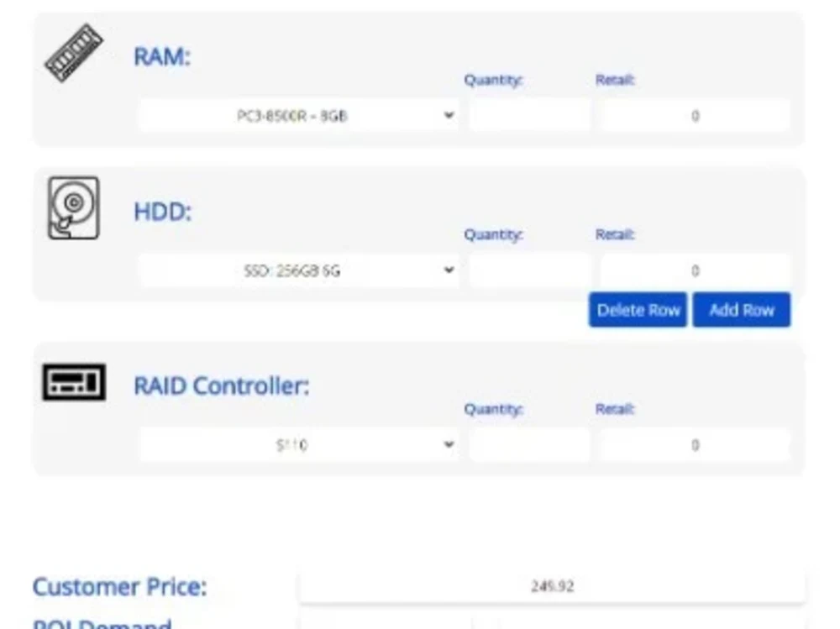Click the HDD section heading
Viewport: 840px width, 629px height.
pyautogui.click(x=162, y=212)
